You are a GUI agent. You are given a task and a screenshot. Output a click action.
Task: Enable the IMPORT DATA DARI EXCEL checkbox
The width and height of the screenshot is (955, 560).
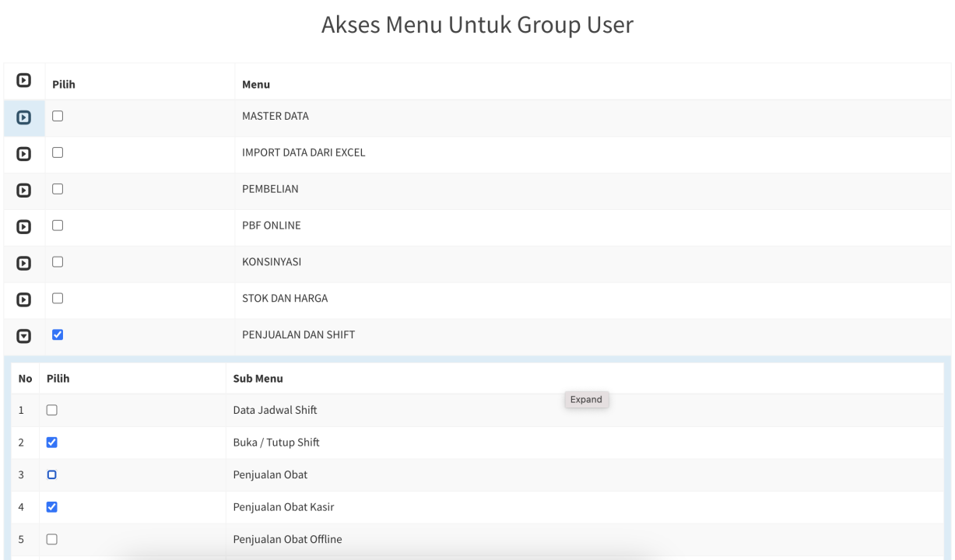click(58, 152)
